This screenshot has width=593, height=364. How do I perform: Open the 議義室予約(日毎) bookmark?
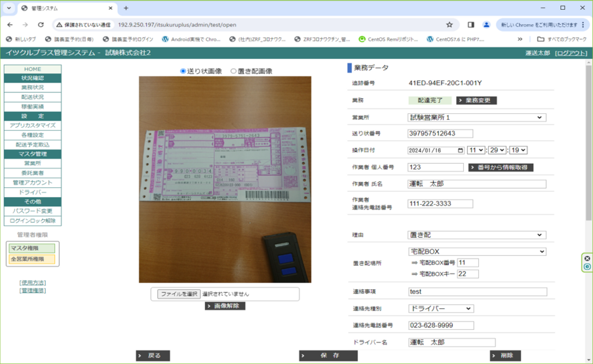tap(69, 39)
